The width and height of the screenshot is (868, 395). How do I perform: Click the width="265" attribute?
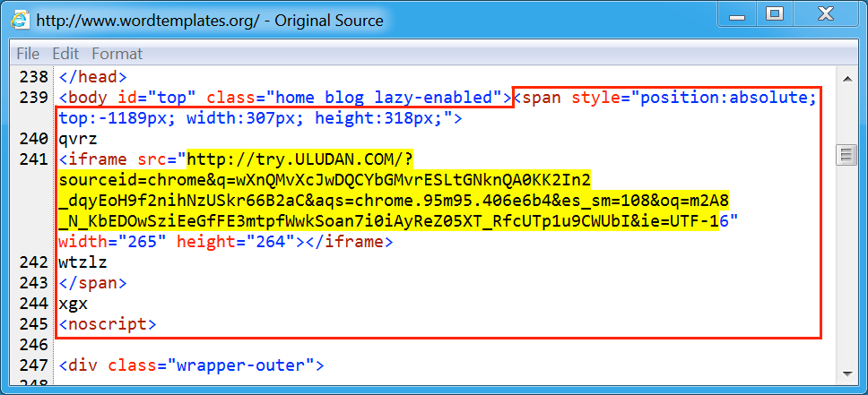pos(112,242)
